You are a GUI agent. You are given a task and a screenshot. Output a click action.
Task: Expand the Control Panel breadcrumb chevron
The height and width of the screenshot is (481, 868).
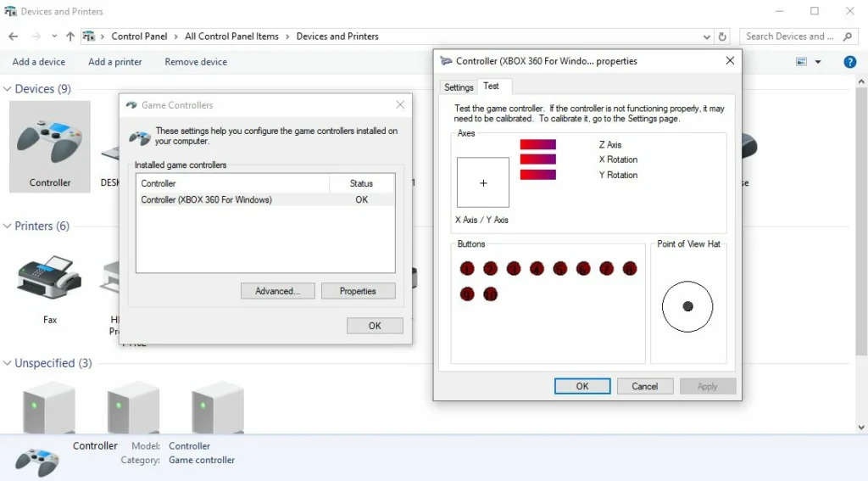[x=176, y=36]
